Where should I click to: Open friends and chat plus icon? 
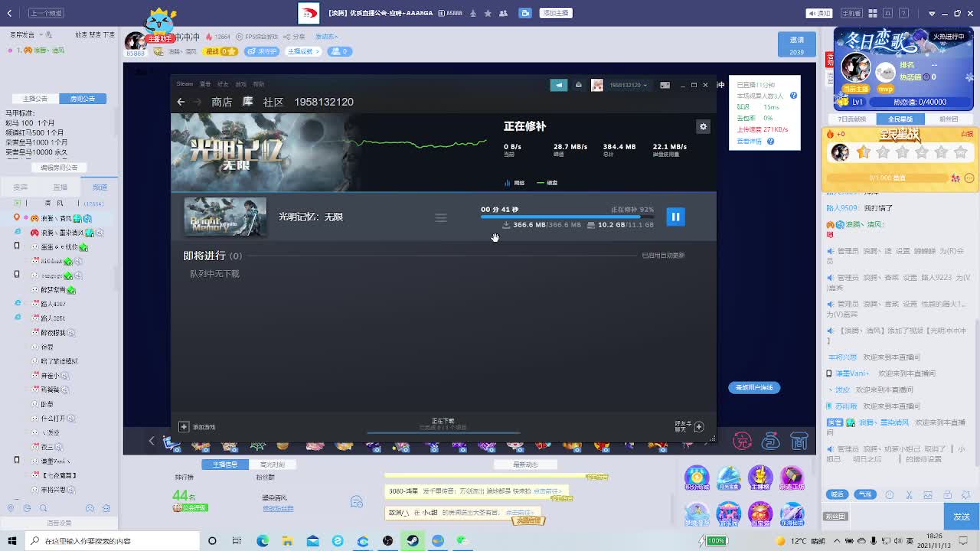(x=698, y=426)
